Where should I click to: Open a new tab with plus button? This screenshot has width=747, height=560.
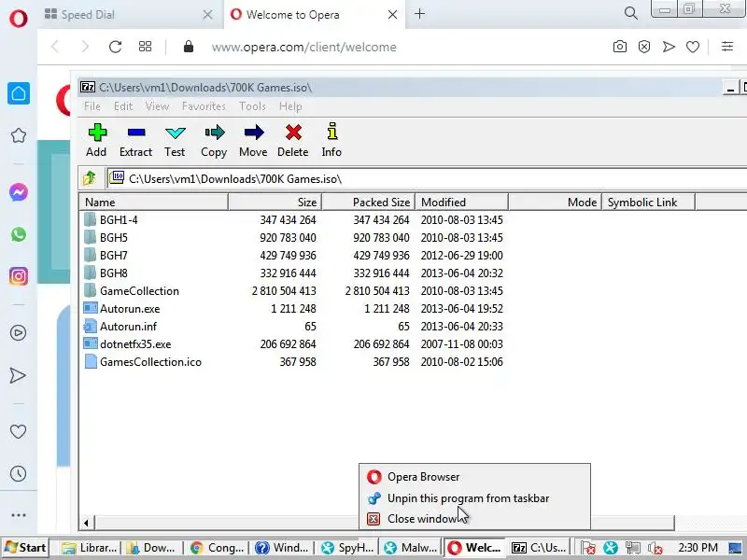tap(419, 14)
